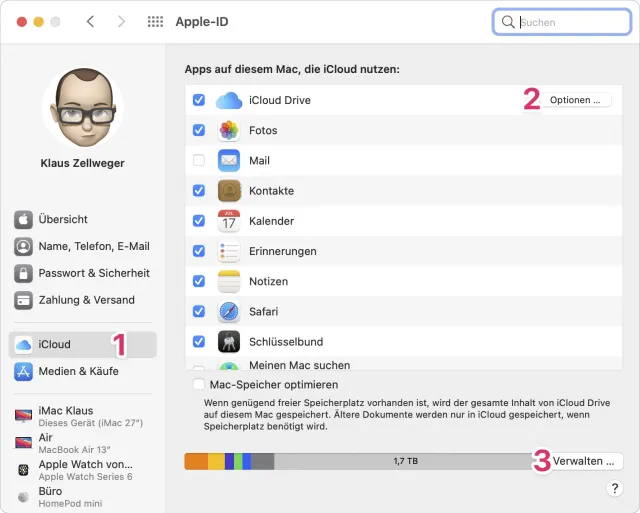Open iCloud Drive Optionen
Viewport: 640px width, 513px height.
576,100
